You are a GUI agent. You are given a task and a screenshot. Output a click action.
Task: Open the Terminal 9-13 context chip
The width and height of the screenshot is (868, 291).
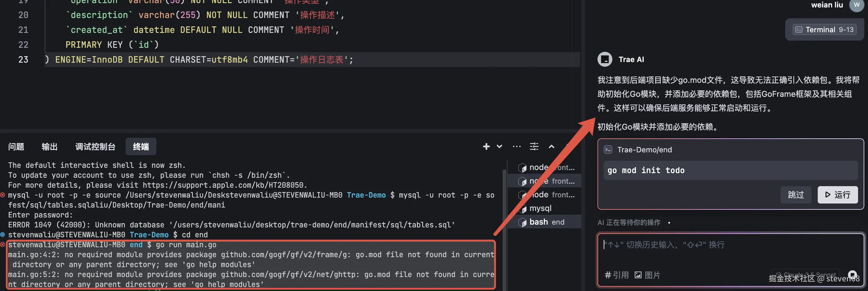pyautogui.click(x=825, y=30)
